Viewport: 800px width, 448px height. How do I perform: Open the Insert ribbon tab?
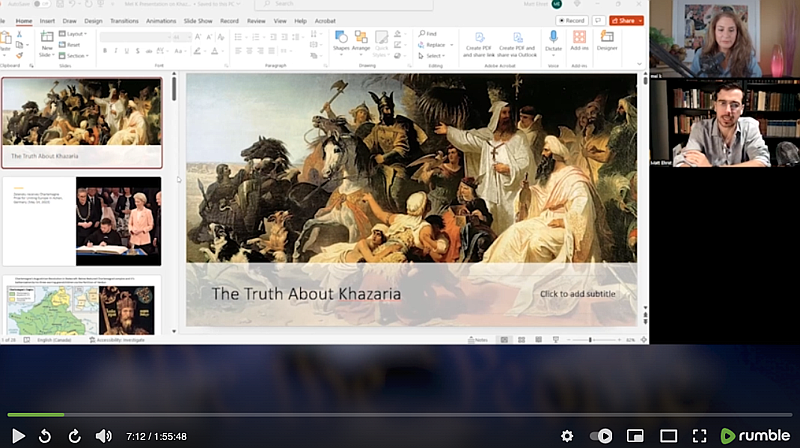click(47, 20)
